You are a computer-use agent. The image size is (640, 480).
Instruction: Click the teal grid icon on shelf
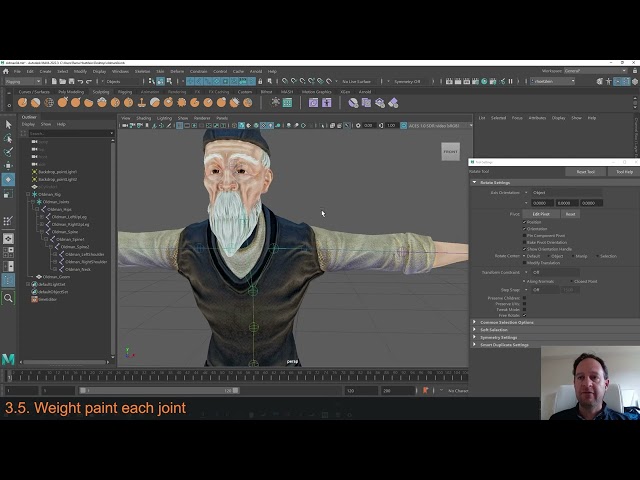[x=287, y=103]
